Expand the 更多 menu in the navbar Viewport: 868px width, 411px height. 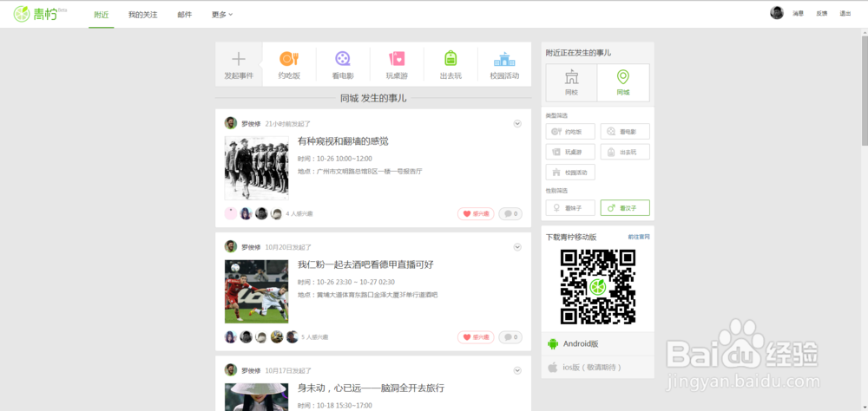tap(222, 15)
